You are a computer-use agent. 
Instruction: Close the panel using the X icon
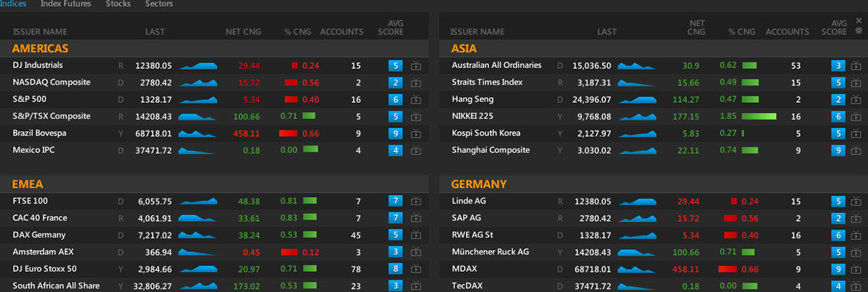(859, 21)
